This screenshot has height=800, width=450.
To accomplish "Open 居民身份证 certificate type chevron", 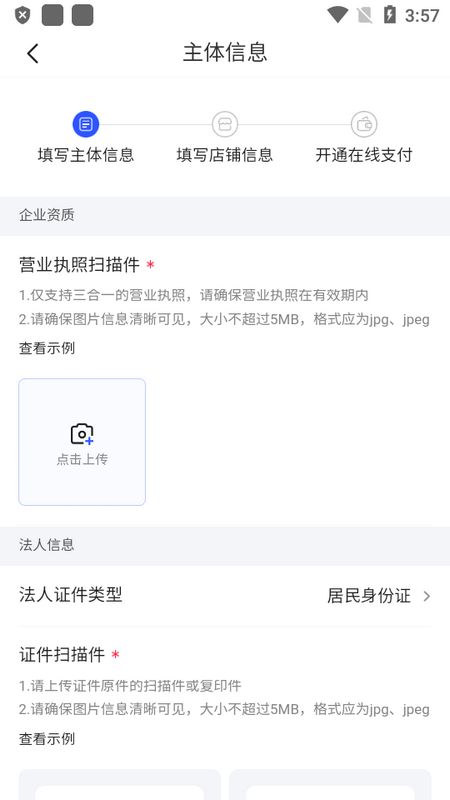I will pos(427,596).
